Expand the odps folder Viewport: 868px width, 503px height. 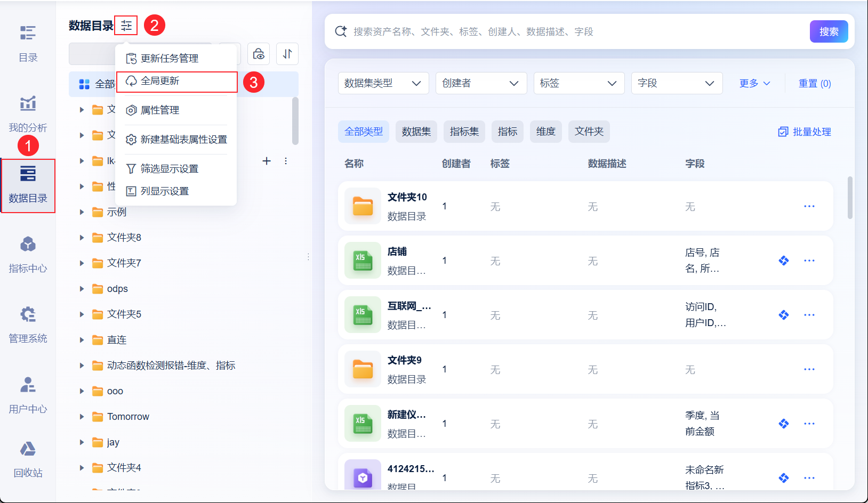point(82,289)
